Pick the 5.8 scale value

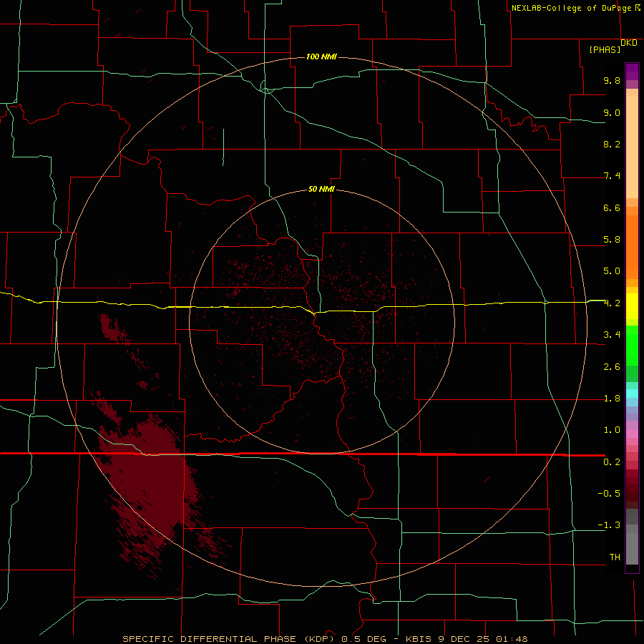point(612,240)
